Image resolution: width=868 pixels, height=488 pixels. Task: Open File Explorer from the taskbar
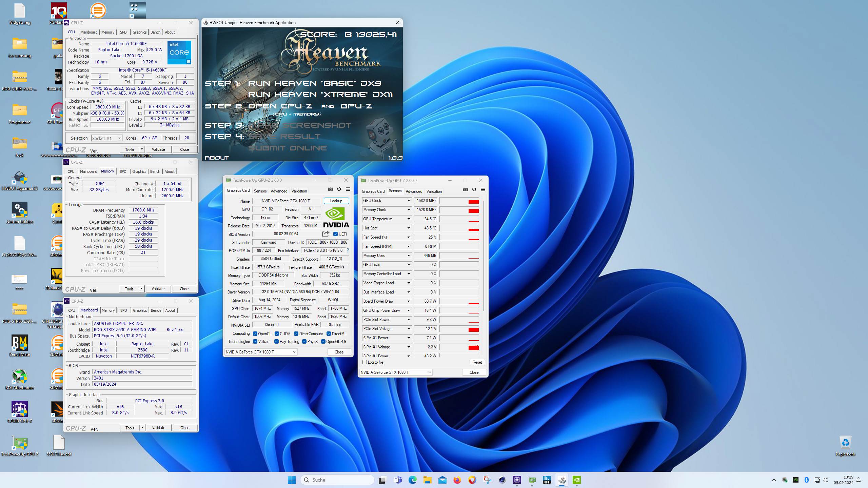tap(427, 480)
